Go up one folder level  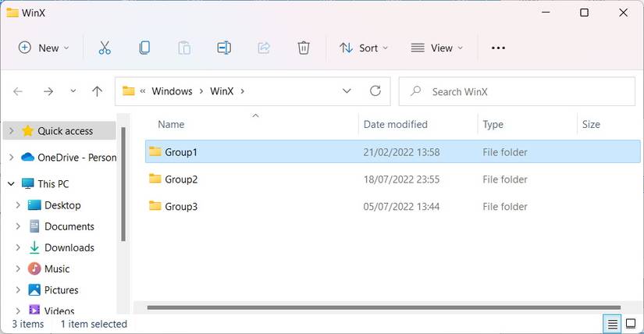(x=98, y=91)
